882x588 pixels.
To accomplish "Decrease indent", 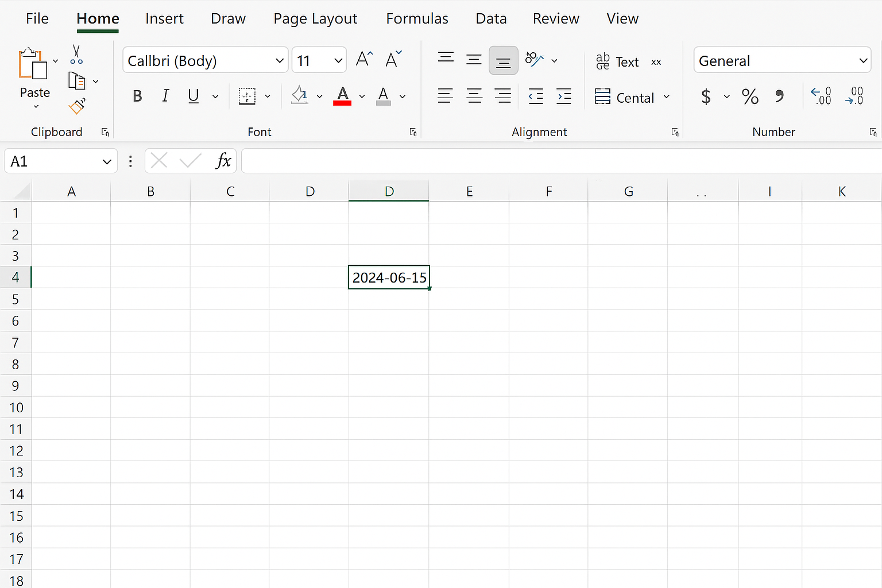I will (x=536, y=96).
